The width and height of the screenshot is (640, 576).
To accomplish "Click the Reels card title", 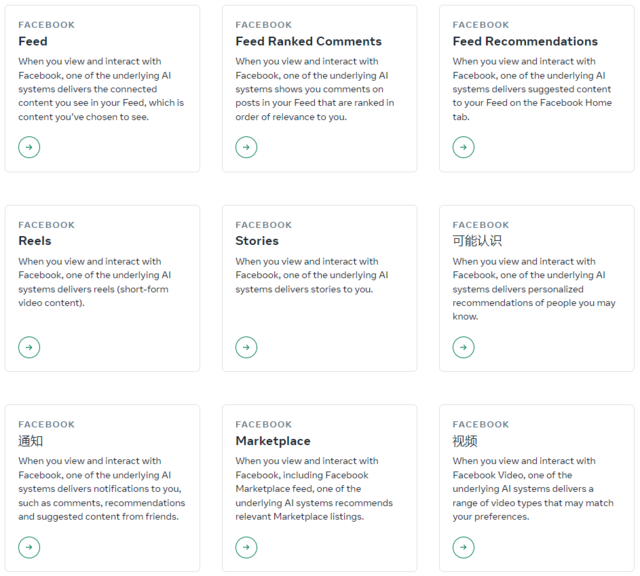I will point(35,241).
